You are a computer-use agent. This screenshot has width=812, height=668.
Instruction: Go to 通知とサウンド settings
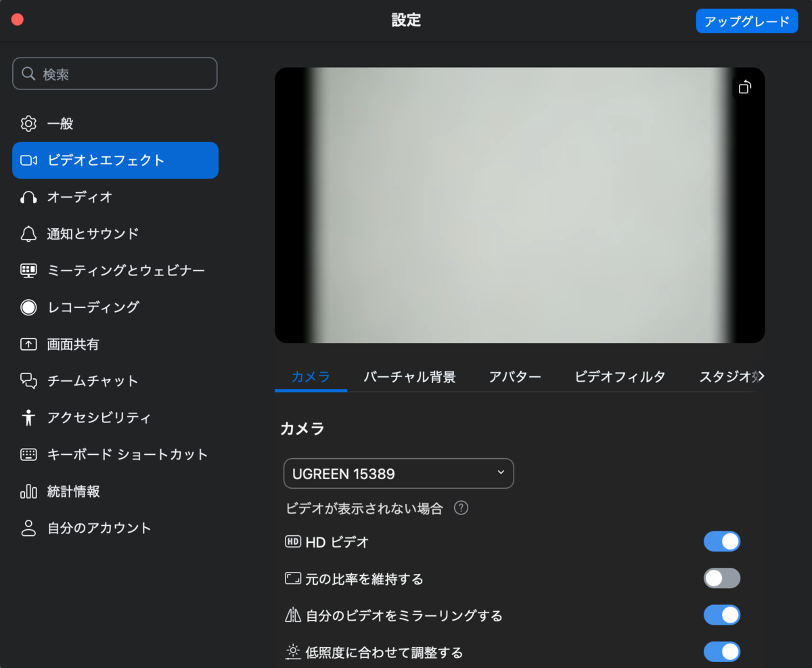115,233
